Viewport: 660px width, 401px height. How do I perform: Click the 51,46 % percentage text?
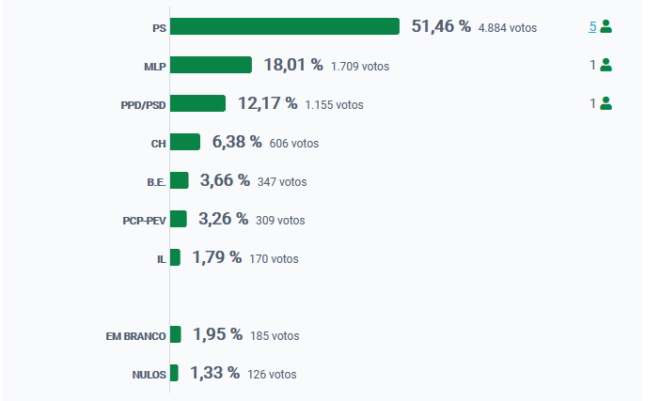click(x=441, y=27)
